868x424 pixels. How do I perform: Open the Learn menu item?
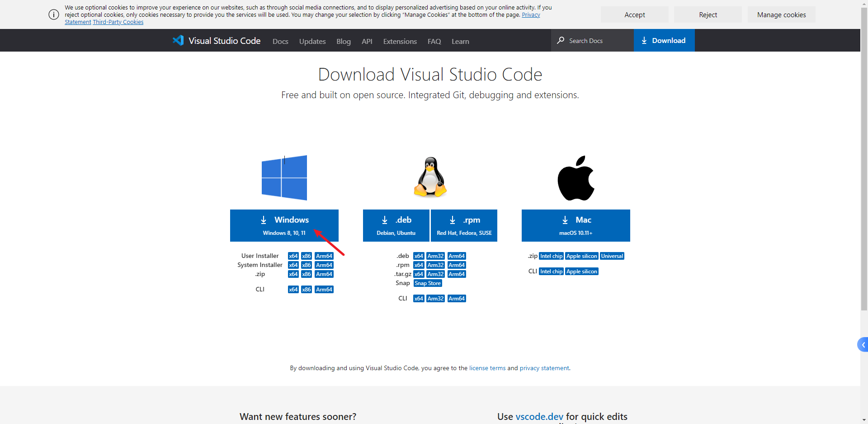click(x=460, y=41)
